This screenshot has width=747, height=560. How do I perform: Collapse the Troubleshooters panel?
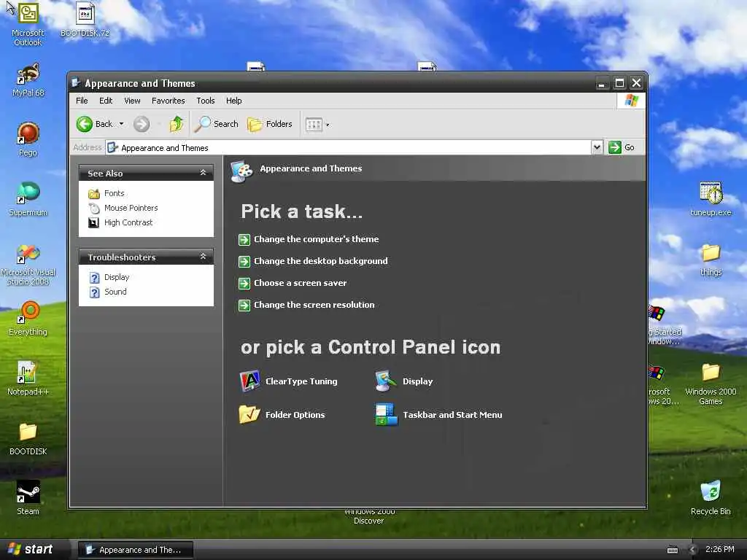(x=203, y=257)
